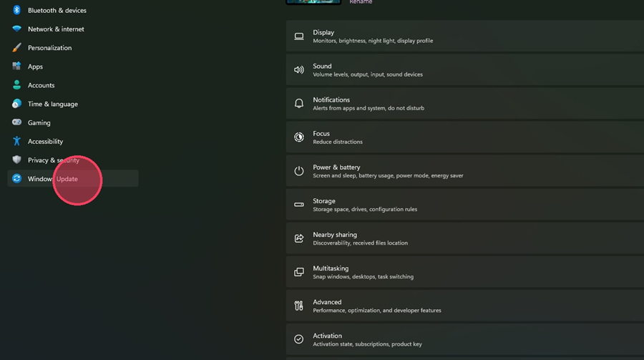
Task: Select Time & language in sidebar
Action: (x=73, y=104)
